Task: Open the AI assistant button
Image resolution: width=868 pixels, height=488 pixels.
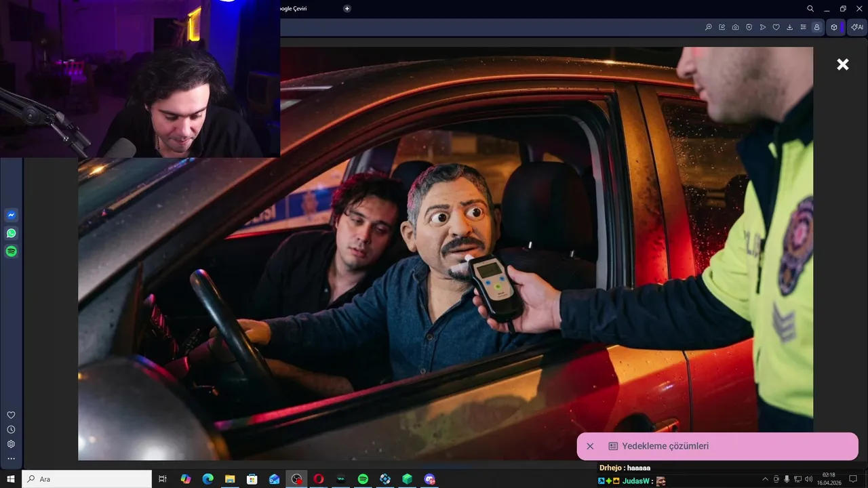Action: click(857, 27)
